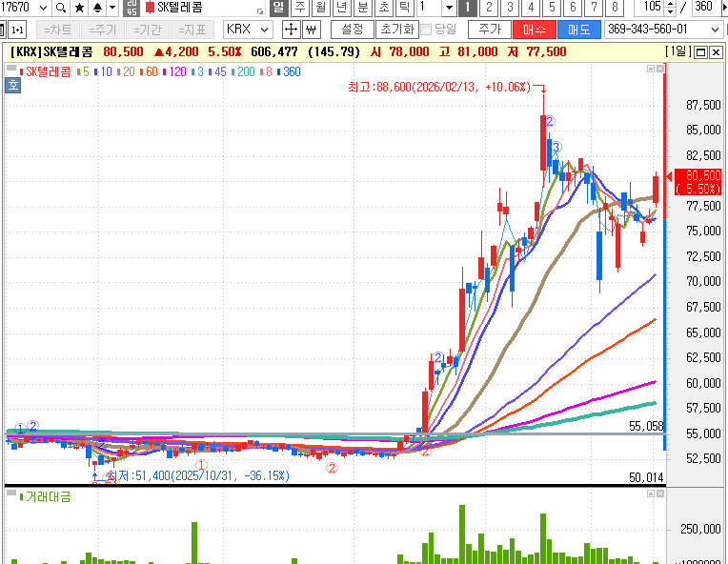Select period preset number 7
Image resolution: width=728 pixels, height=564 pixels.
click(594, 8)
